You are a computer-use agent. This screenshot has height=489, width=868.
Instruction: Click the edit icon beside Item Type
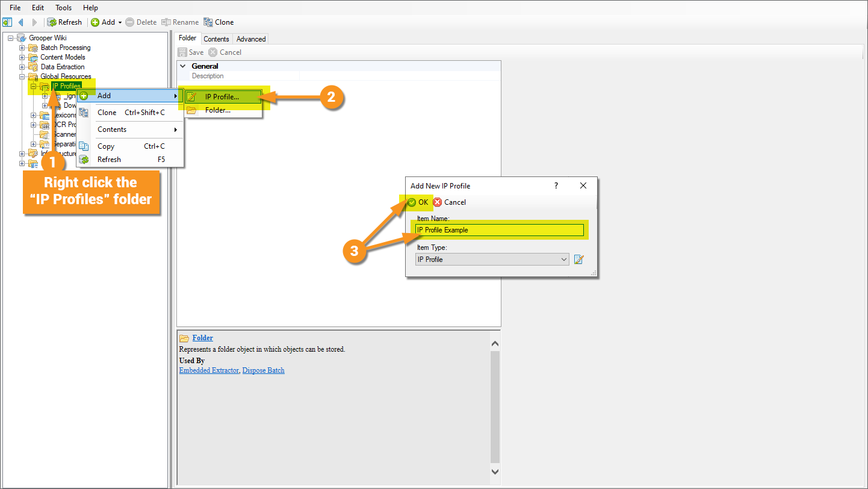579,260
